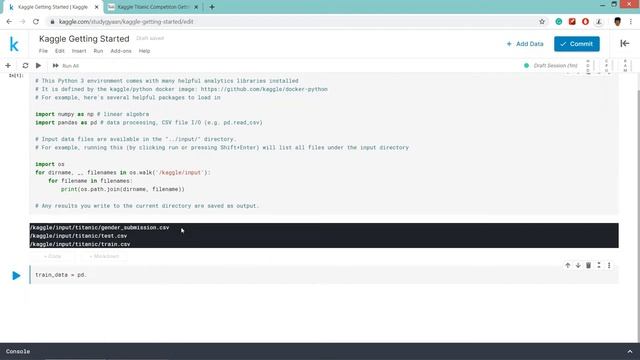Go back in browser
This screenshot has width=640, height=360.
point(9,22)
